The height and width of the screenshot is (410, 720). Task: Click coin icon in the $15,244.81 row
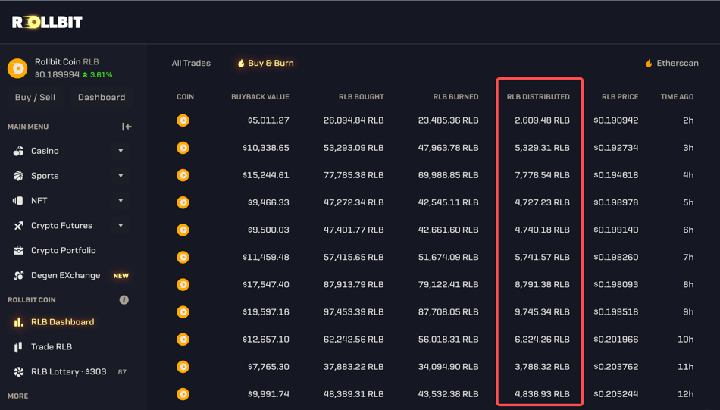pos(183,175)
